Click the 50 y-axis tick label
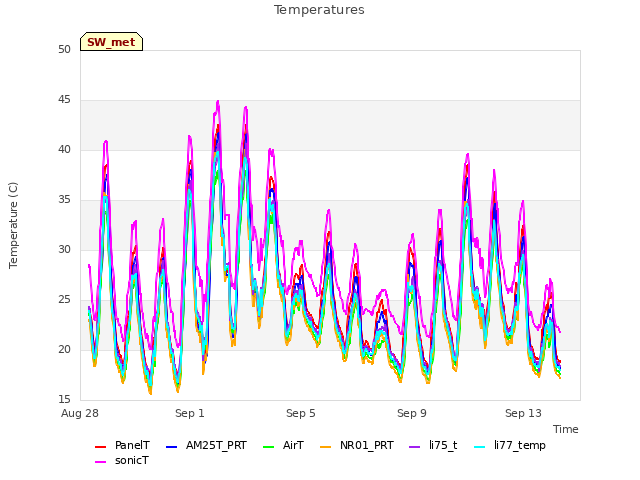This screenshot has height=480, width=640. (x=64, y=50)
